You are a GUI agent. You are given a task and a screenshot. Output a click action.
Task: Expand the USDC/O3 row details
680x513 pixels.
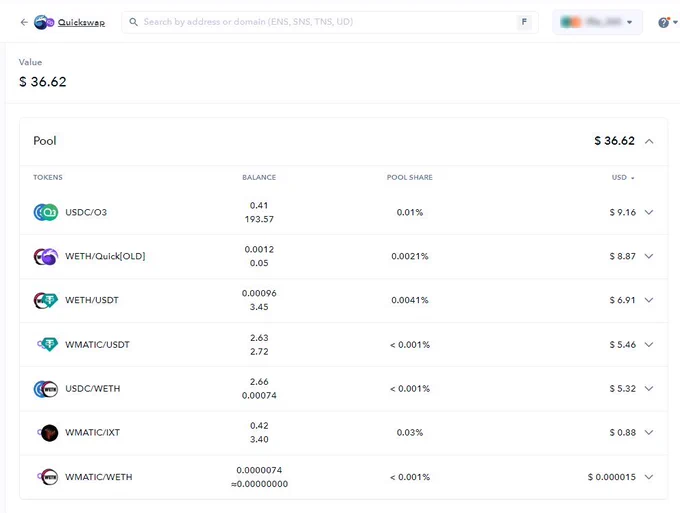click(x=649, y=212)
